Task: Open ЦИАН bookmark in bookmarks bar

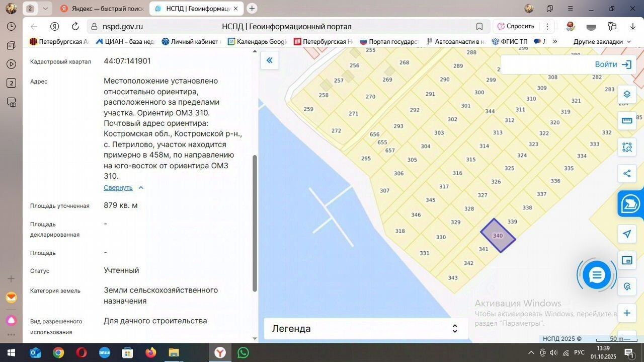Action: tap(127, 42)
